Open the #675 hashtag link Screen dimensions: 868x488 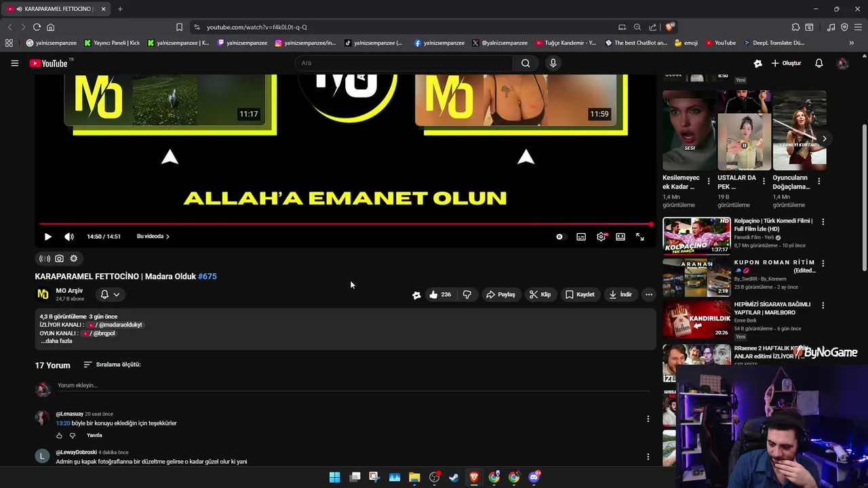(x=208, y=277)
